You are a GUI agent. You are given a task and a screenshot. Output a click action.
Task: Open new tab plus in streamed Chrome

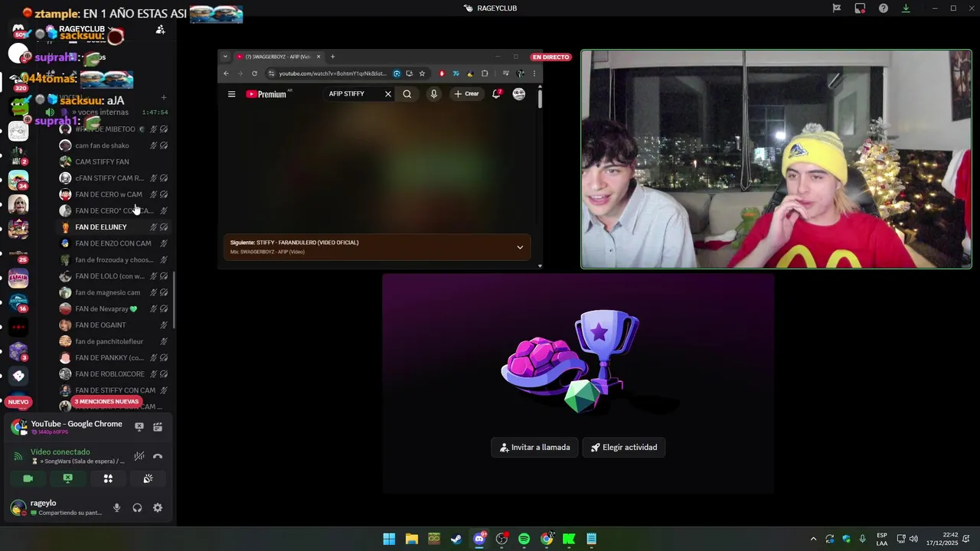click(x=332, y=57)
